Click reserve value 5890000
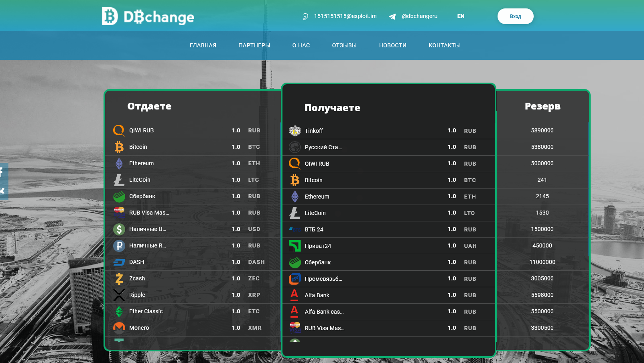Screen dimensions: 644x363 point(542,130)
